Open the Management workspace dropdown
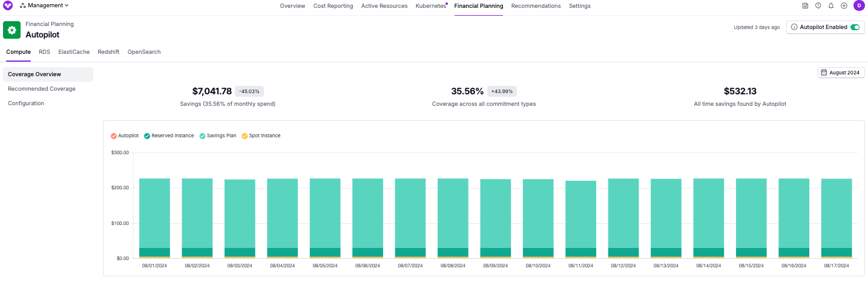 (44, 5)
